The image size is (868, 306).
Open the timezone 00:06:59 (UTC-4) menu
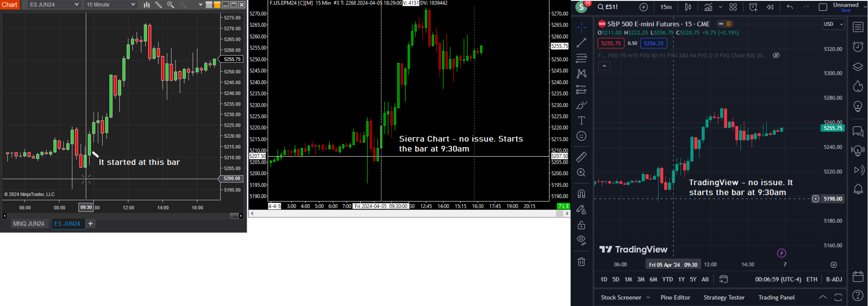(x=778, y=279)
